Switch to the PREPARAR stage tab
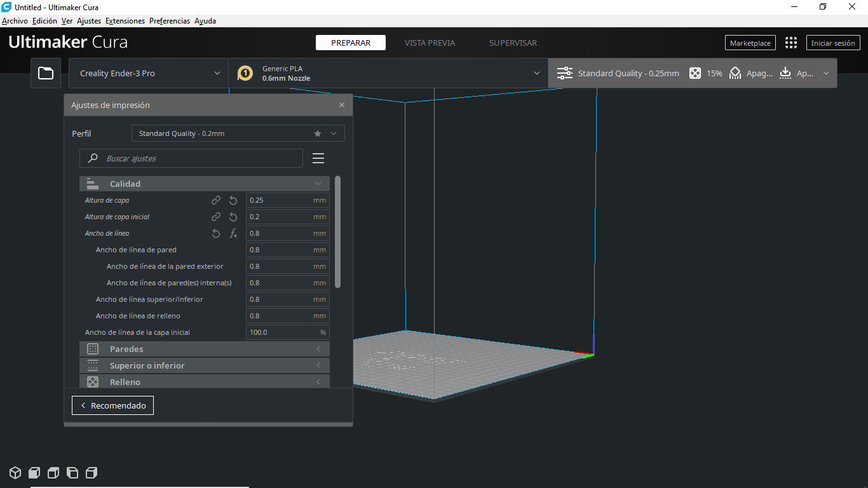 pos(351,43)
